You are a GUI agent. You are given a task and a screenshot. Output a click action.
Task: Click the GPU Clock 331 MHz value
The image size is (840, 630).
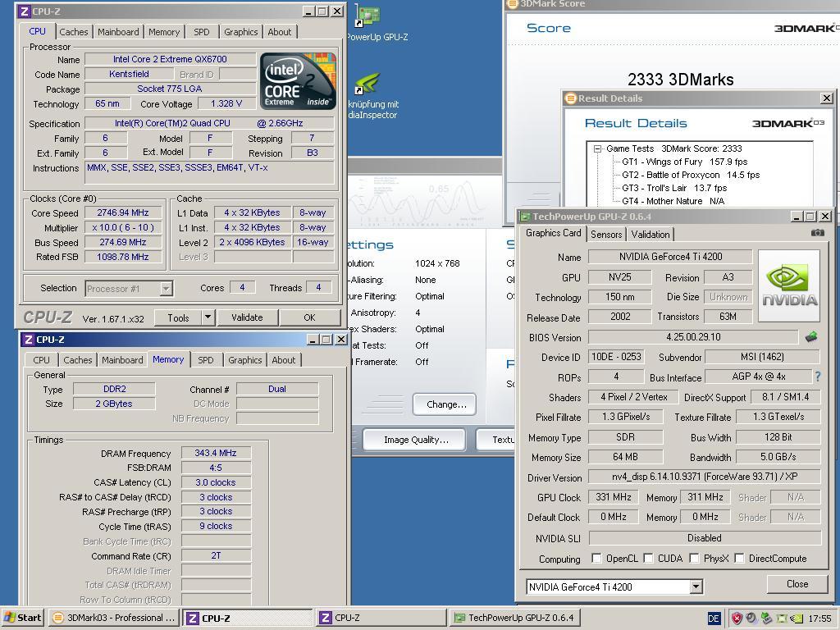click(614, 497)
